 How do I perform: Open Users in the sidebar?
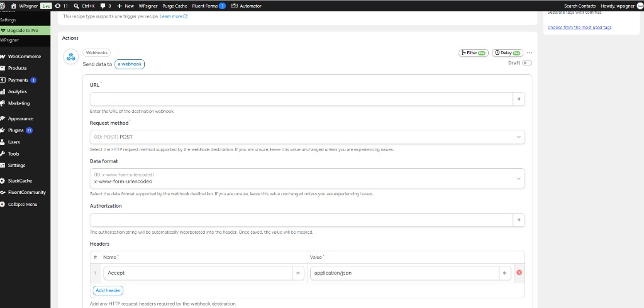point(14,142)
